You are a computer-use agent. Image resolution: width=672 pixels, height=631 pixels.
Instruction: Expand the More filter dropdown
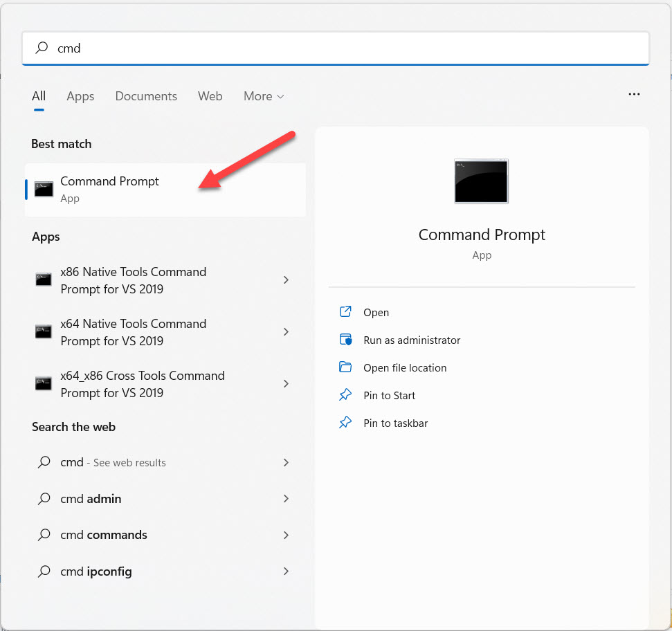pyautogui.click(x=264, y=96)
